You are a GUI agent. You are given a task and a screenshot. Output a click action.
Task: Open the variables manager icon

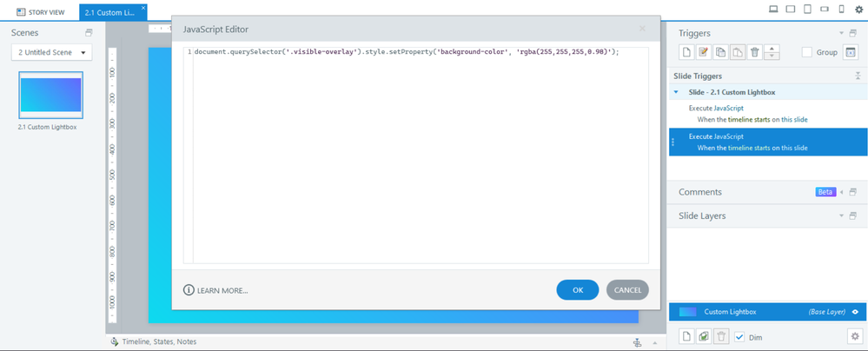click(x=850, y=52)
